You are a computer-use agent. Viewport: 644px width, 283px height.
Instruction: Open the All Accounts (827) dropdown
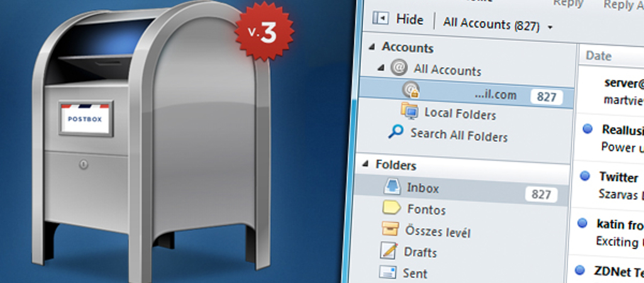pos(498,25)
